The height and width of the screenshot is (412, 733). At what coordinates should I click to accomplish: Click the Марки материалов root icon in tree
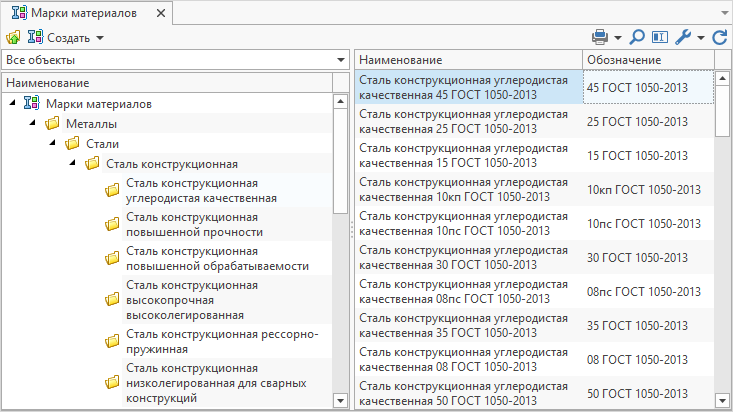pos(31,103)
